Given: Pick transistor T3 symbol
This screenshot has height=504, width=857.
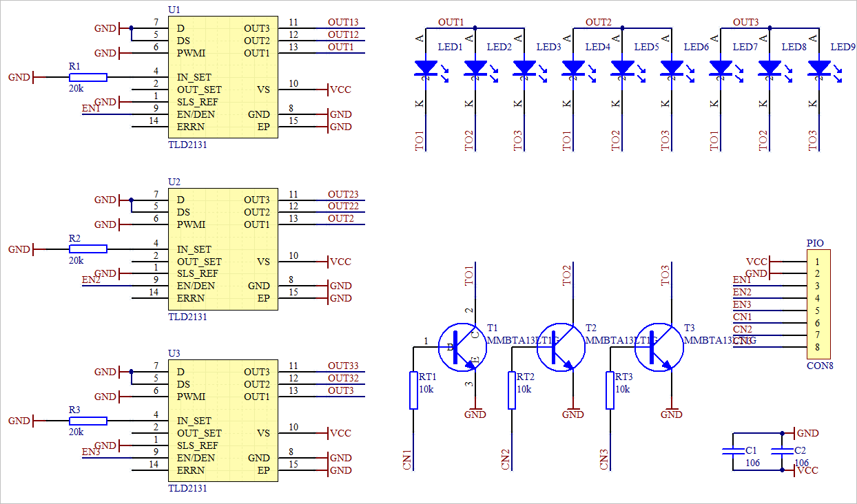Looking at the screenshot, I should [x=659, y=347].
